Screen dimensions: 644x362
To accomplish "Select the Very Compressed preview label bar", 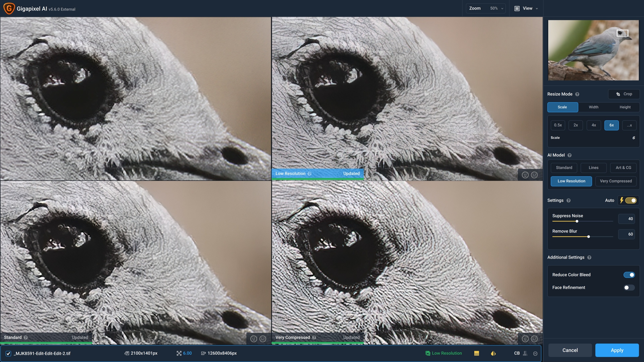I will coord(318,338).
